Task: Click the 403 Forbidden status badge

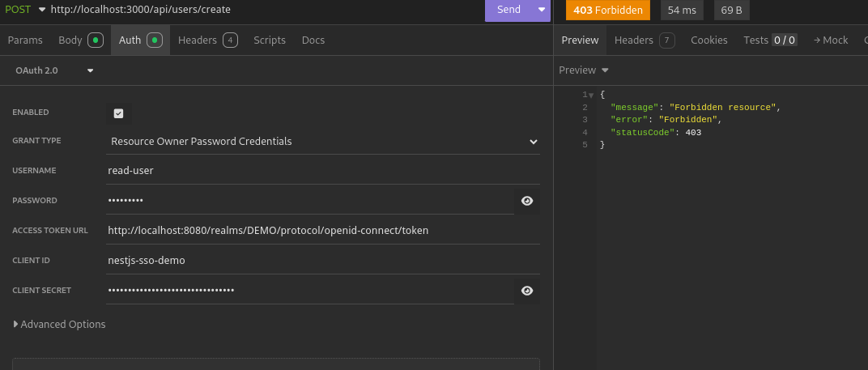Action: click(x=608, y=10)
